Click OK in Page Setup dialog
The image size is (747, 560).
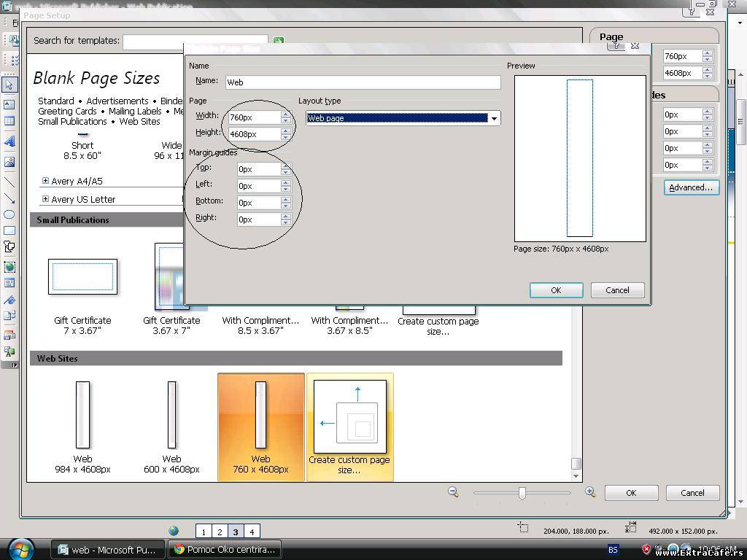click(631, 493)
